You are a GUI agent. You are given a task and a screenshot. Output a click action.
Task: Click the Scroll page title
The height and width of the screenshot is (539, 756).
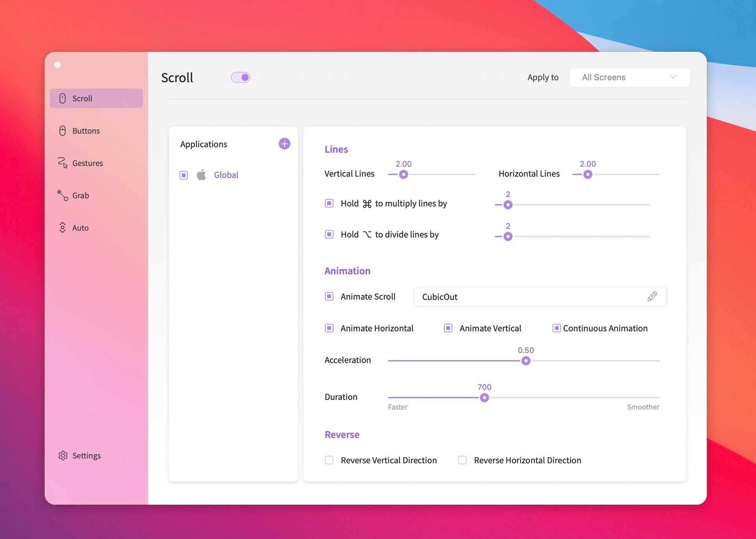(x=177, y=78)
